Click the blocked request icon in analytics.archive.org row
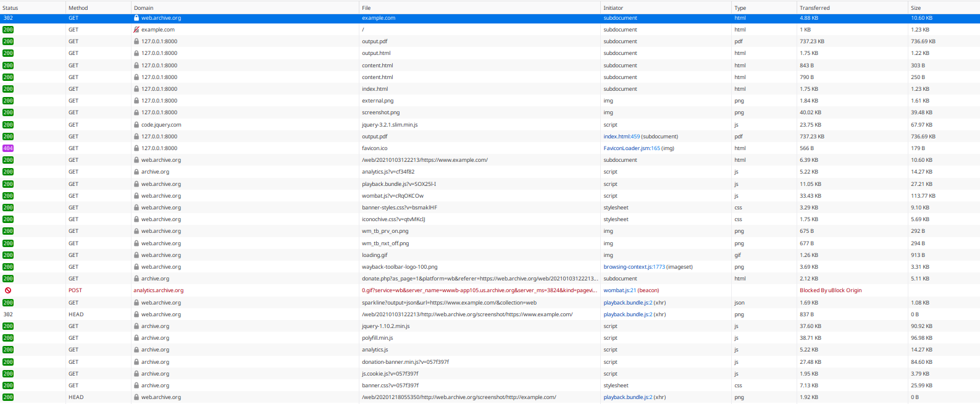 (8, 290)
